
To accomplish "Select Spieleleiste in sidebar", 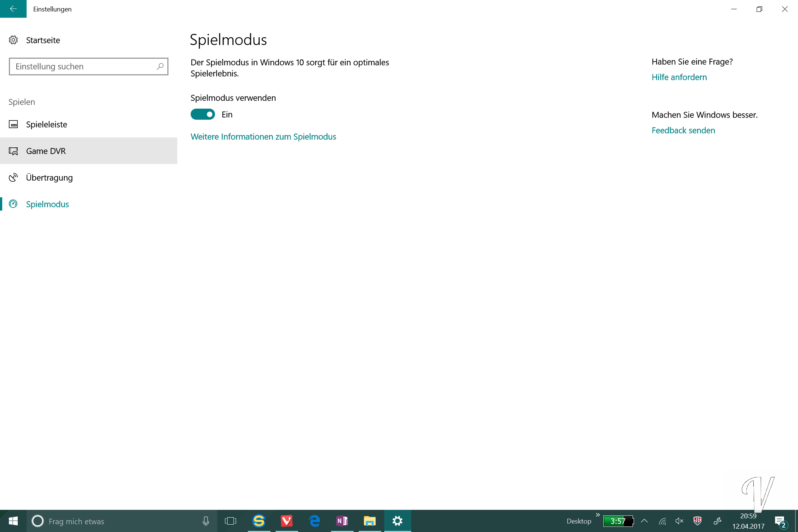I will [x=47, y=125].
